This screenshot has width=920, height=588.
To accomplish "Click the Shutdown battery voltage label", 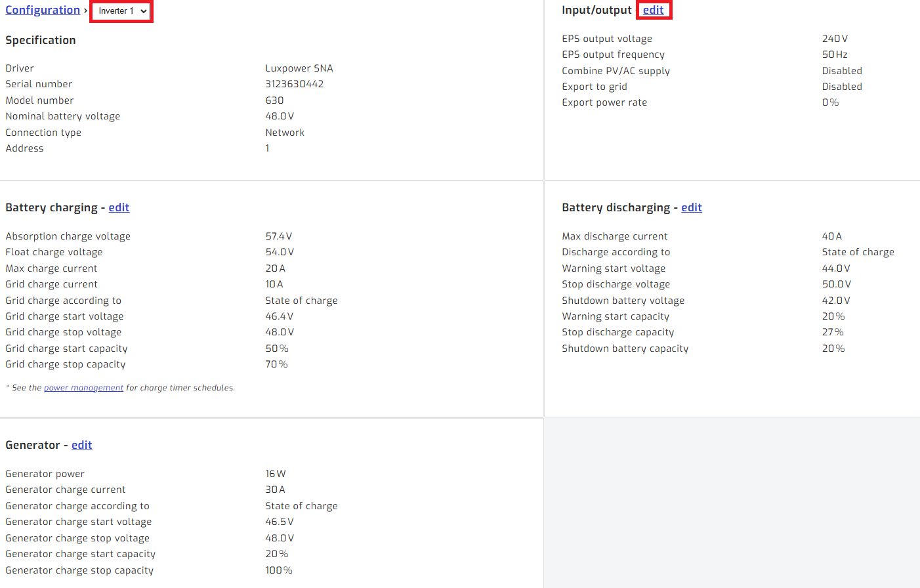I will [x=623, y=301].
